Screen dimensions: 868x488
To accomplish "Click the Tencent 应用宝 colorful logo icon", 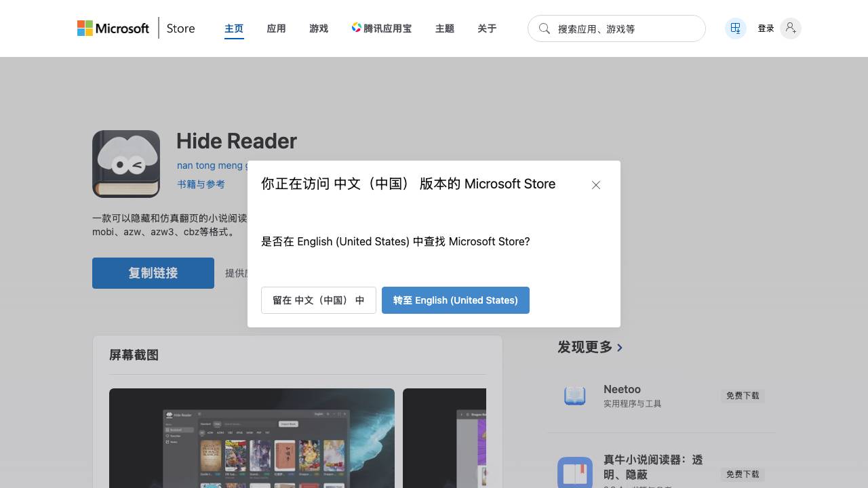I will (x=356, y=28).
